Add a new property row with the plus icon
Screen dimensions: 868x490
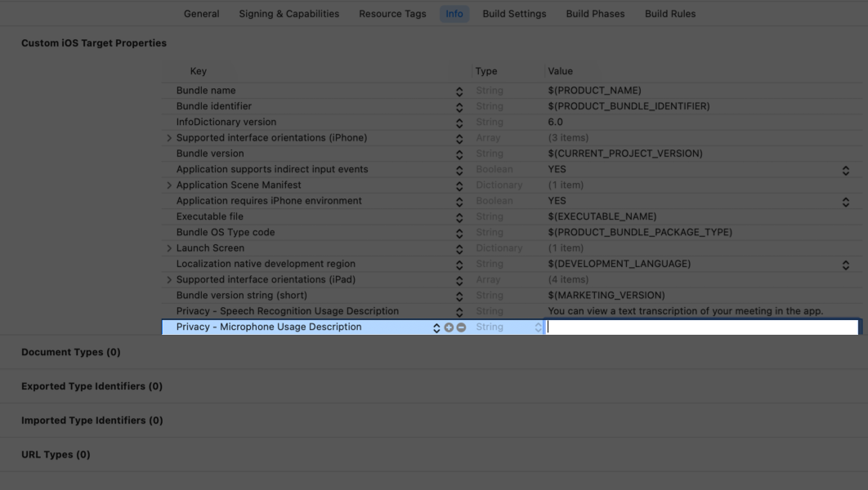point(449,327)
